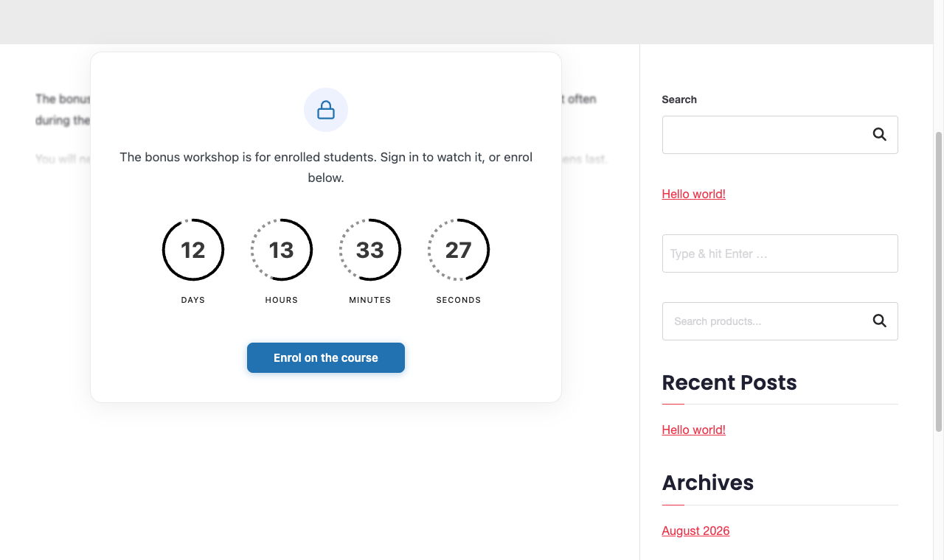Screen dimensions: 944x560
Task: Click the 27 seconds countdown circle
Action: pyautogui.click(x=459, y=250)
